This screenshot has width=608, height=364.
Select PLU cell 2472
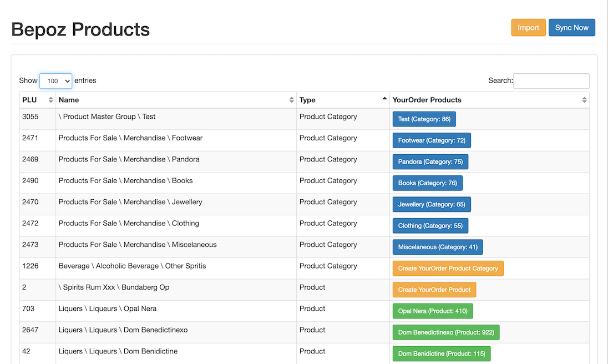pos(31,223)
